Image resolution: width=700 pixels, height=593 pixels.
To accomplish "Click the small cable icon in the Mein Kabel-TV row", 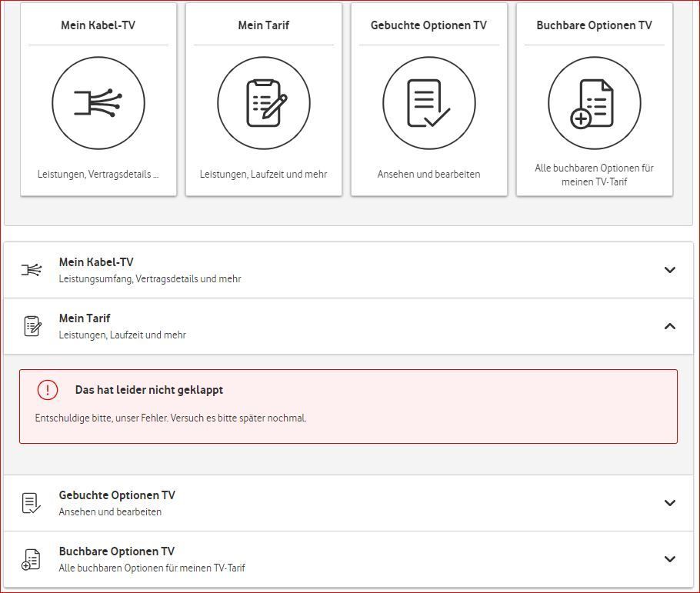I will [x=32, y=270].
